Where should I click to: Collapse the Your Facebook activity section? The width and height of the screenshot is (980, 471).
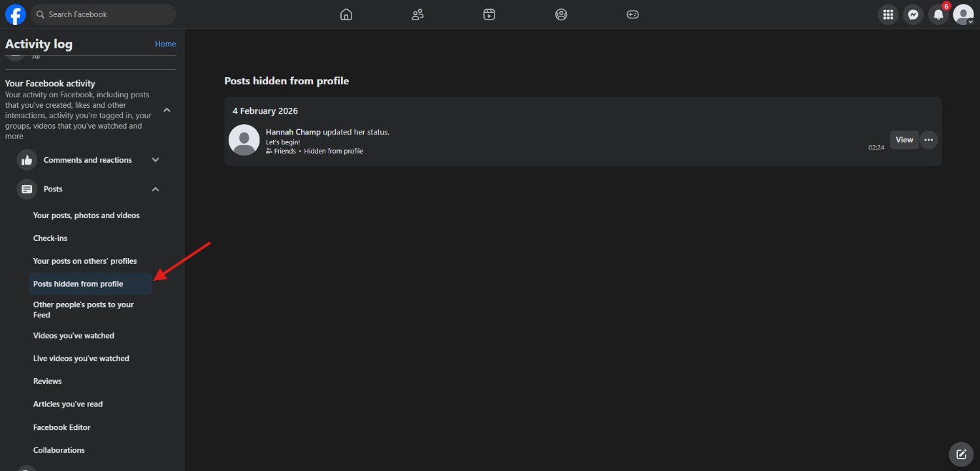(167, 110)
